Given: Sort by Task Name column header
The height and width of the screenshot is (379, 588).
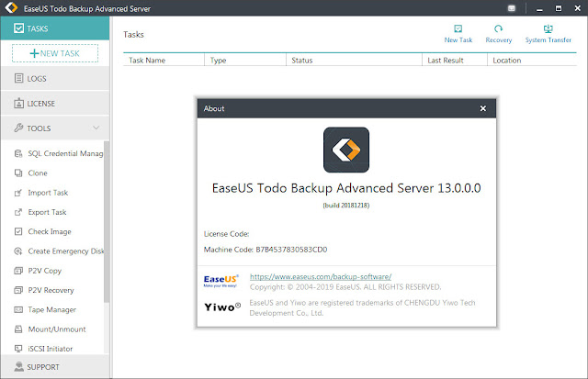Looking at the screenshot, I should [x=164, y=60].
